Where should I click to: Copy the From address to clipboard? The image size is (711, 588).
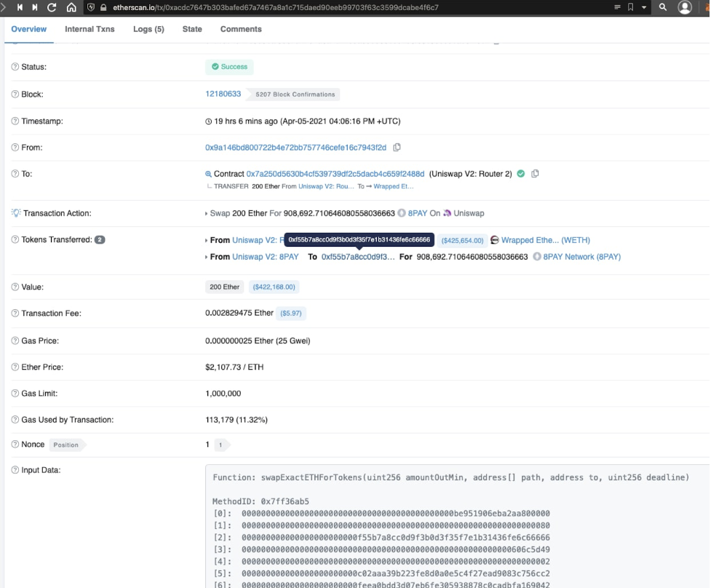point(397,147)
